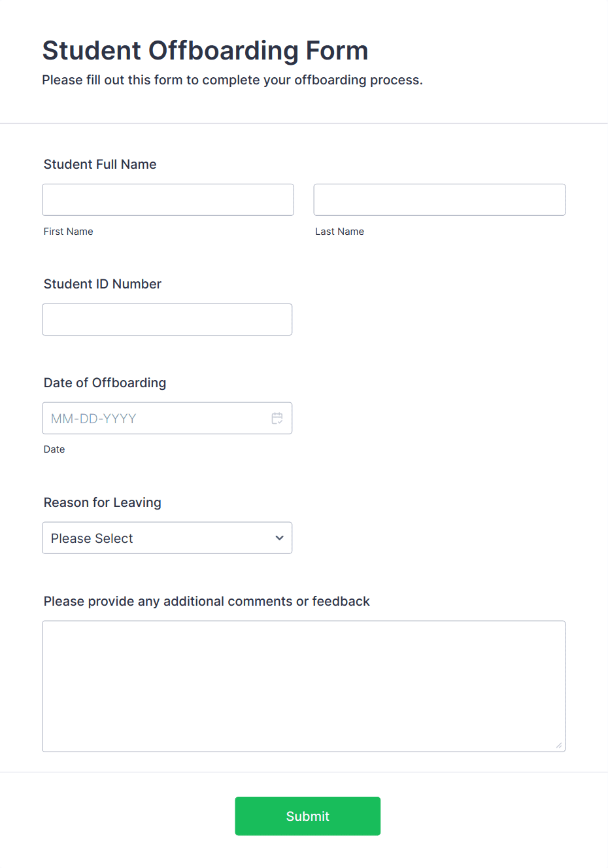Image resolution: width=608 pixels, height=868 pixels.
Task: Click the First Name input field
Action: coord(168,200)
